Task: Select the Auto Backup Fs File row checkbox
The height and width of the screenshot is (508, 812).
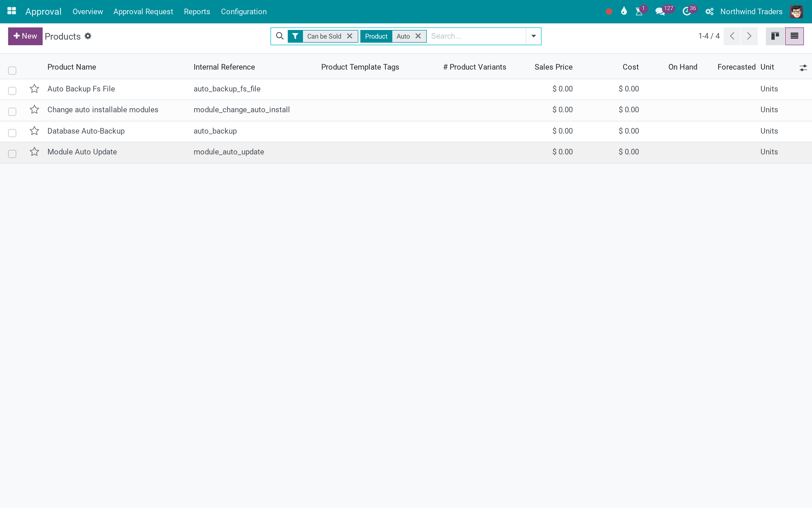Action: [12, 91]
